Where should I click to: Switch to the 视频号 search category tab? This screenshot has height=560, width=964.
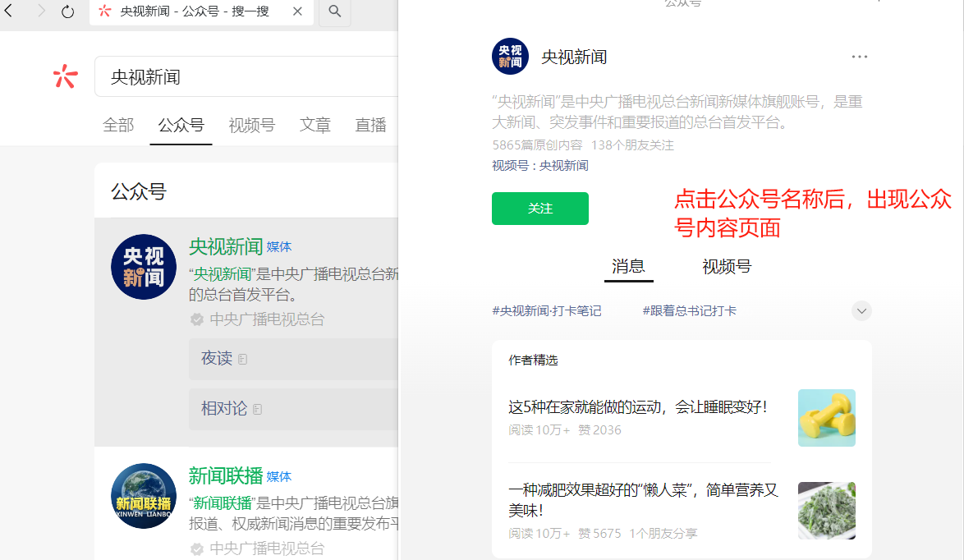click(x=251, y=126)
